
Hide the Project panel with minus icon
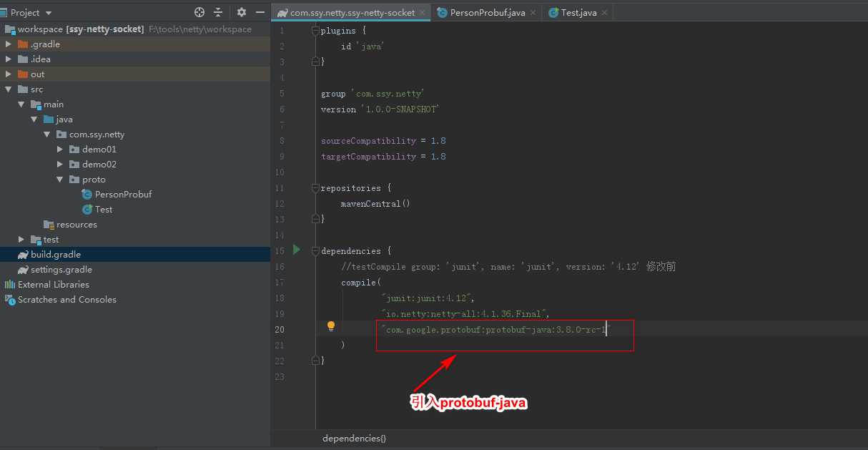pos(260,12)
